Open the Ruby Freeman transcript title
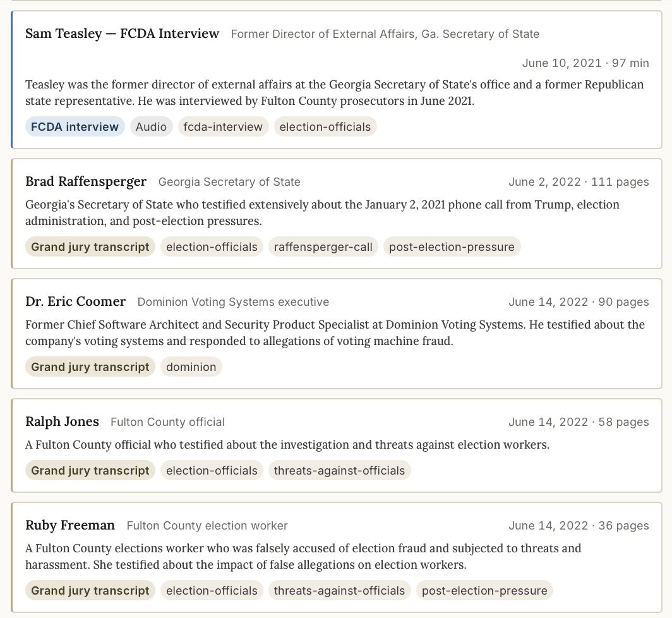Image resolution: width=672 pixels, height=618 pixels. pyautogui.click(x=70, y=525)
